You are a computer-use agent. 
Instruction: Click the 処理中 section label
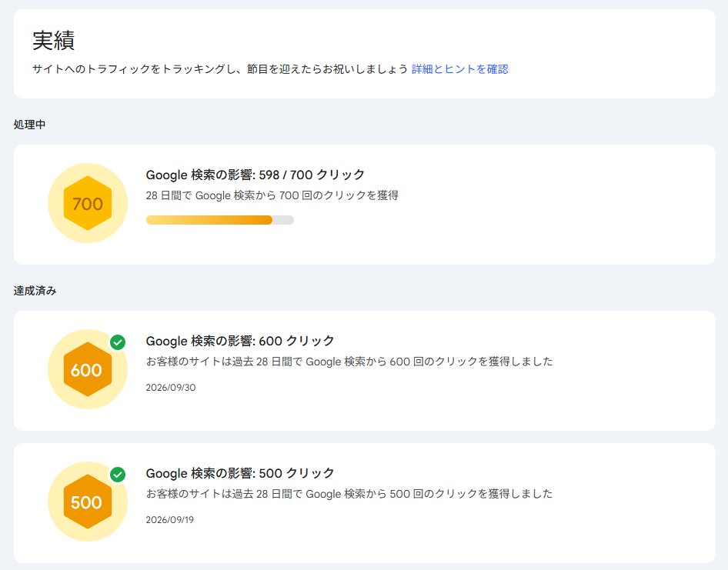pos(29,125)
